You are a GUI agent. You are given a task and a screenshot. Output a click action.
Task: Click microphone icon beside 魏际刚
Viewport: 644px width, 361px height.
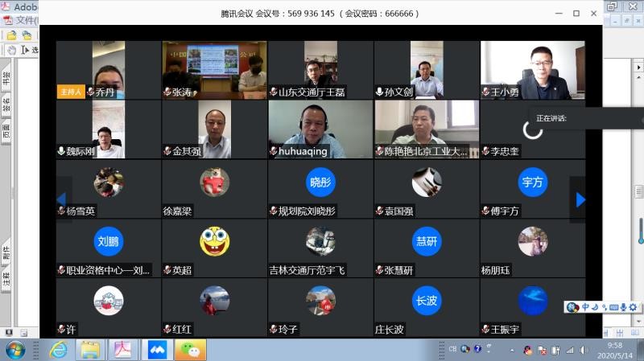click(61, 151)
